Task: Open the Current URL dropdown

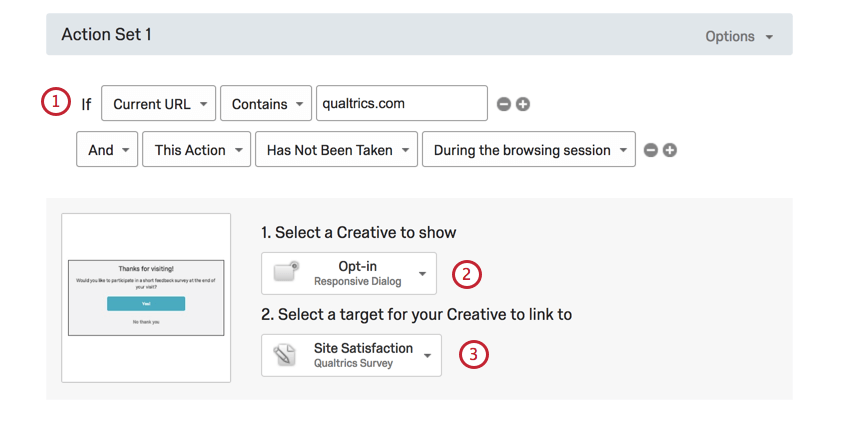Action: coord(159,104)
